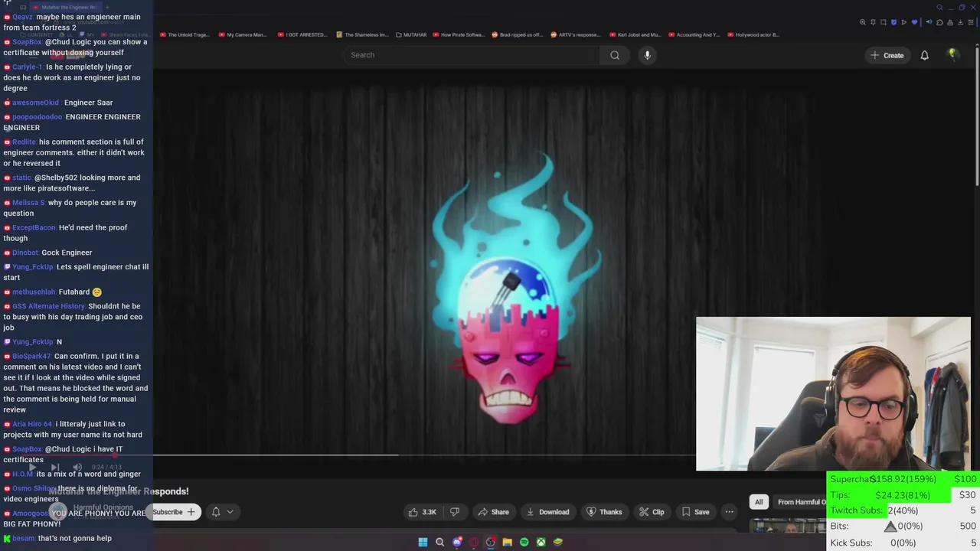Open 'Brad ripped us off...' bookmark
This screenshot has height=551, width=980.
click(518, 34)
